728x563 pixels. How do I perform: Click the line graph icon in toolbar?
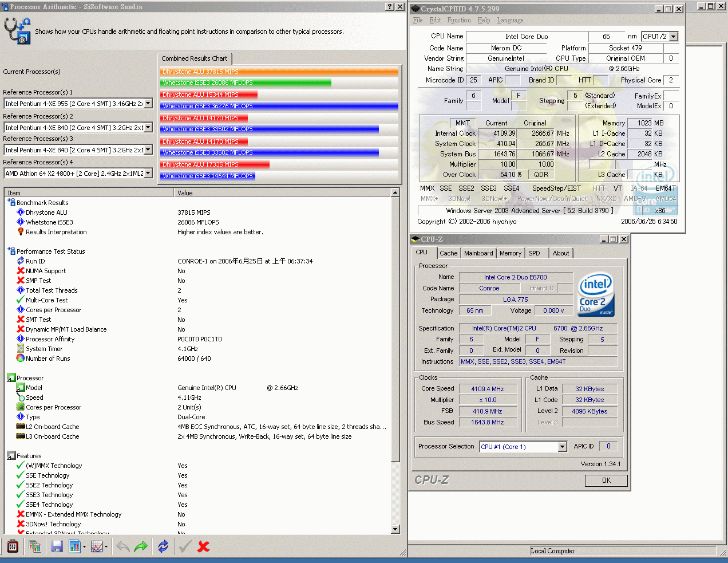click(x=97, y=547)
